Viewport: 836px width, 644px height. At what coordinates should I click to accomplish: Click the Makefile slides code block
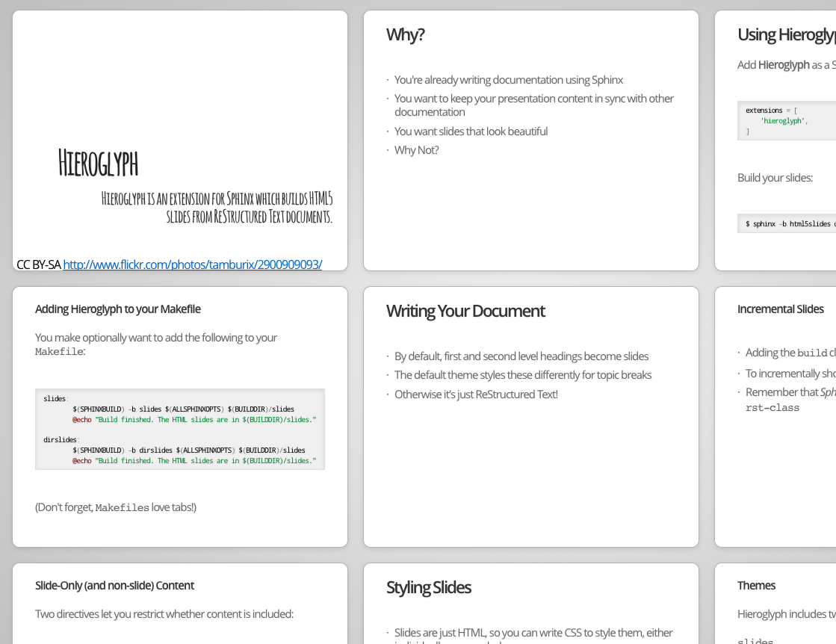[x=180, y=429]
